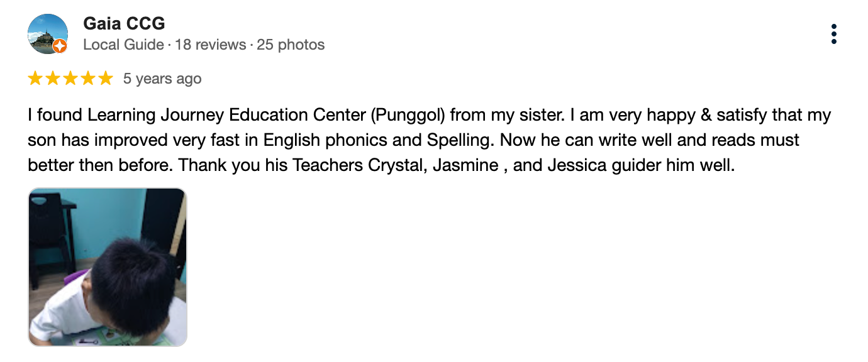868x362 pixels.
Task: Click the word "(Punggol)" in the review
Action: click(408, 116)
